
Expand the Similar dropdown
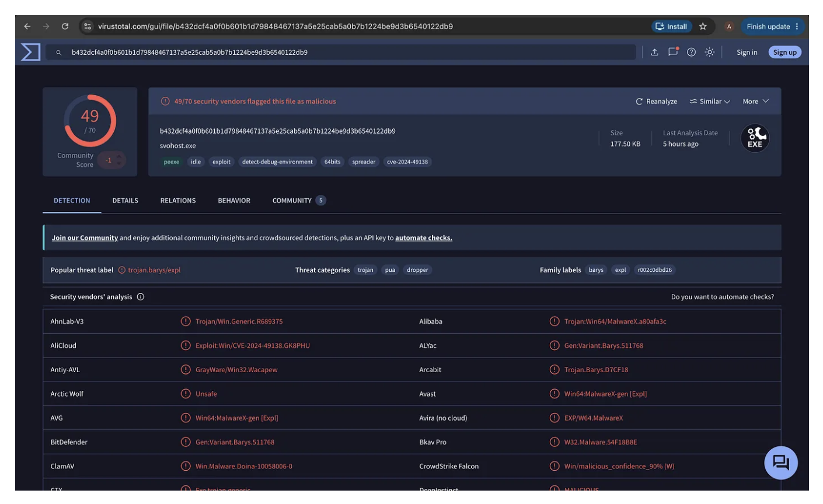coord(710,101)
